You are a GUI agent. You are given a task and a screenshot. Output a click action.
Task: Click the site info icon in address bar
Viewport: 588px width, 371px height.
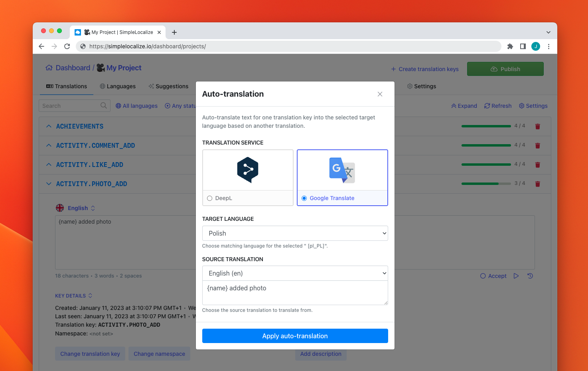[83, 46]
